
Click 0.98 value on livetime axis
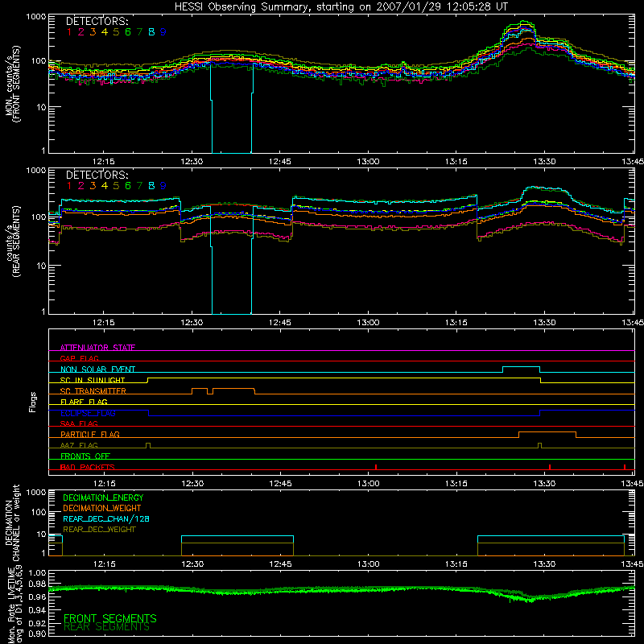click(37, 584)
